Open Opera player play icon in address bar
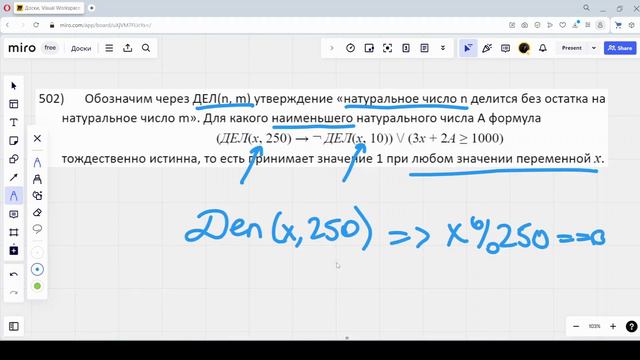640x360 pixels. tap(550, 25)
